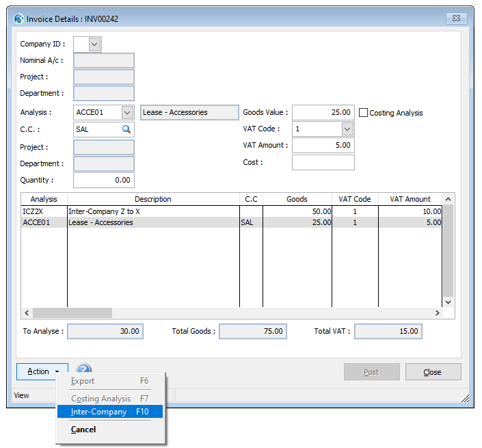Click the C.C. magnifier lookup icon
Viewport: 482px width, 448px height.
click(126, 129)
